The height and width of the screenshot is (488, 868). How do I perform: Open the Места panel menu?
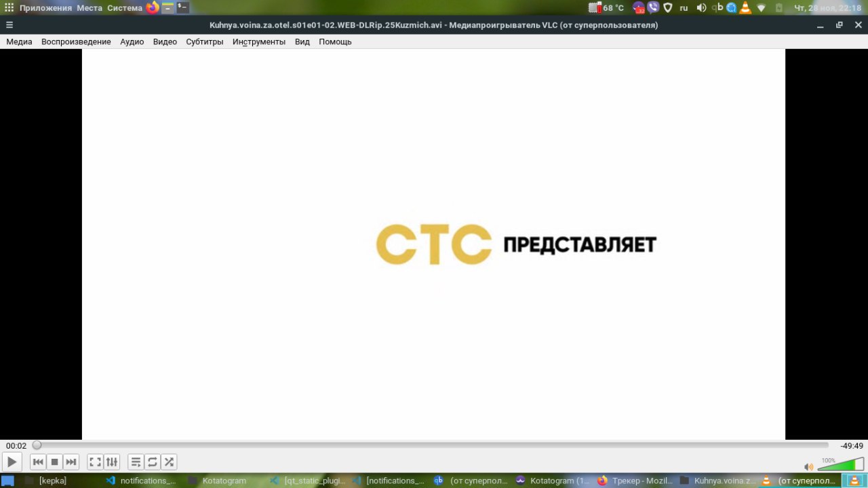click(90, 8)
